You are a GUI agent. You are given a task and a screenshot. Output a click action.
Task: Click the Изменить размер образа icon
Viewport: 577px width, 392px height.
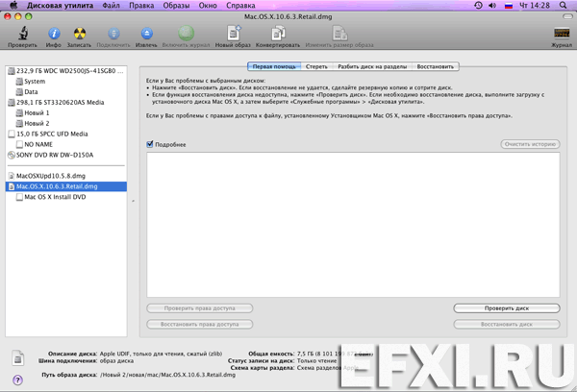click(x=339, y=34)
